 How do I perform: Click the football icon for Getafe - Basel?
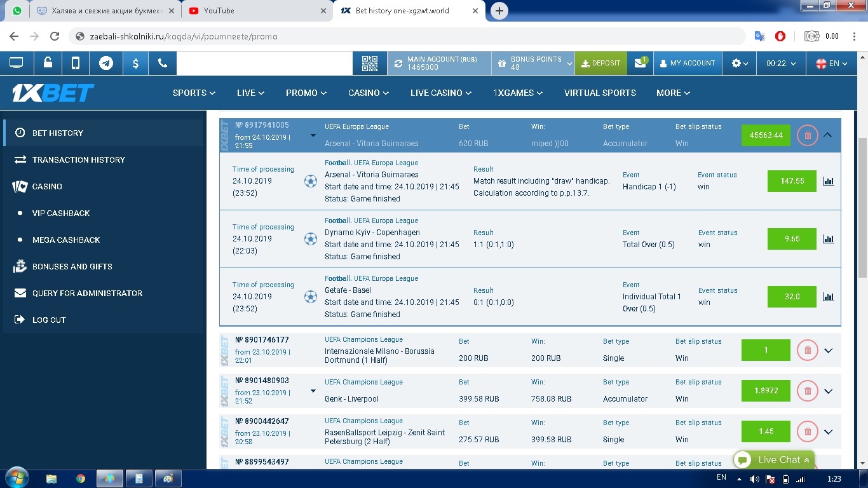click(x=310, y=297)
